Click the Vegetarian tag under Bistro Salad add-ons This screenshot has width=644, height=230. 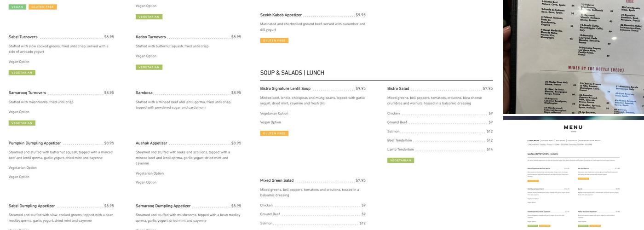click(401, 161)
